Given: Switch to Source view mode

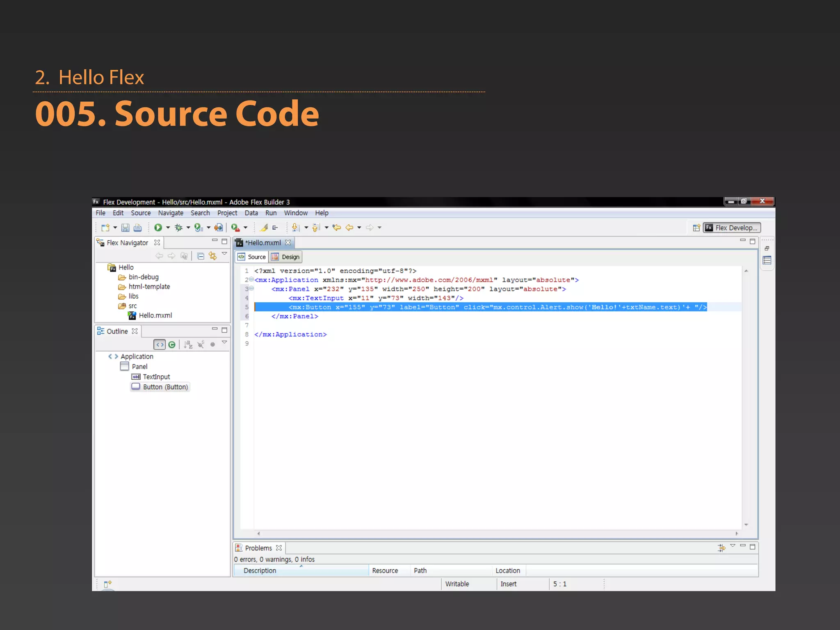Looking at the screenshot, I should tap(252, 257).
